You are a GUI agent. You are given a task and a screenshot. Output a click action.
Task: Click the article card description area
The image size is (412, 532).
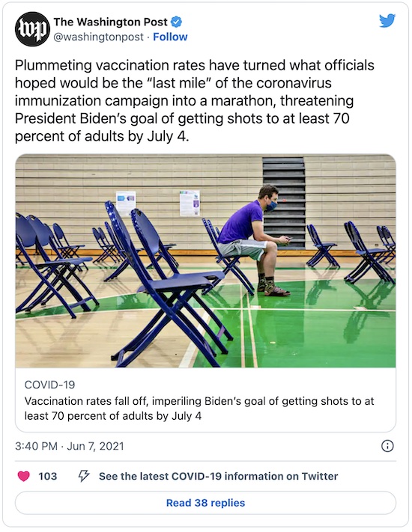pos(205,400)
